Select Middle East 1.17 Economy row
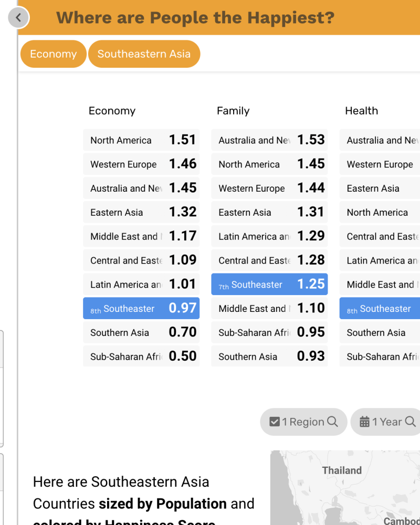 (141, 236)
